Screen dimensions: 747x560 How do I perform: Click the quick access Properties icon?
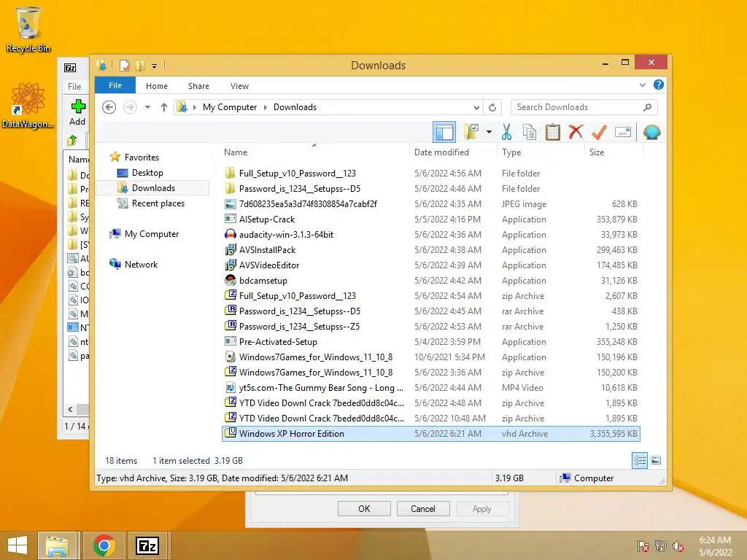(x=124, y=65)
